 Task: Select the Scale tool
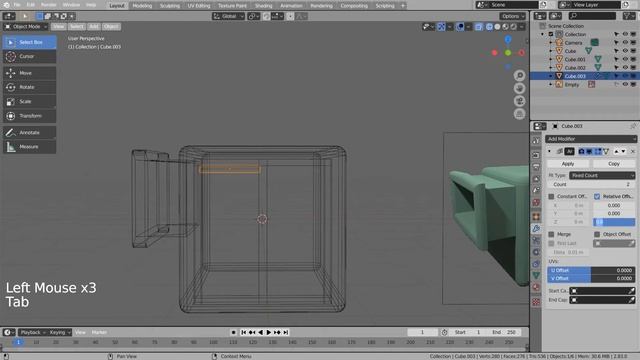point(29,102)
